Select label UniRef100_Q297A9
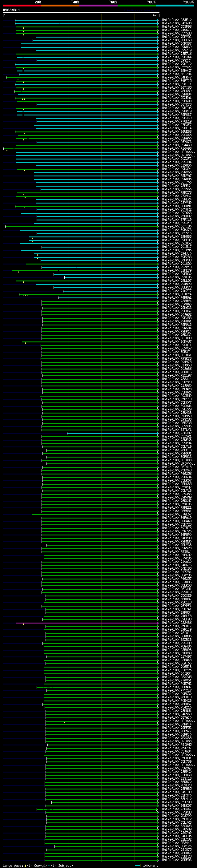The height and width of the screenshot is (868, 197). click(x=177, y=833)
